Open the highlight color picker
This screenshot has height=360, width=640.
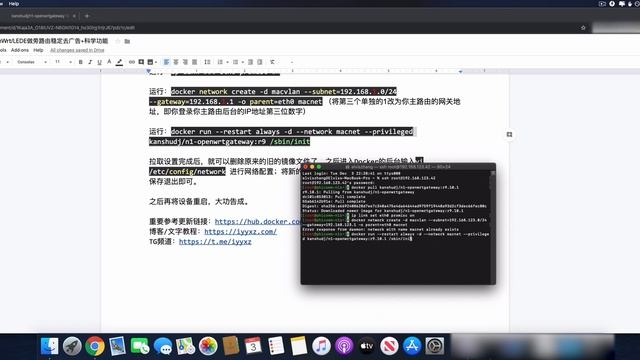[119, 62]
